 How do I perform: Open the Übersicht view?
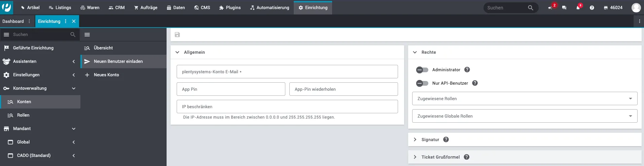(x=123, y=48)
